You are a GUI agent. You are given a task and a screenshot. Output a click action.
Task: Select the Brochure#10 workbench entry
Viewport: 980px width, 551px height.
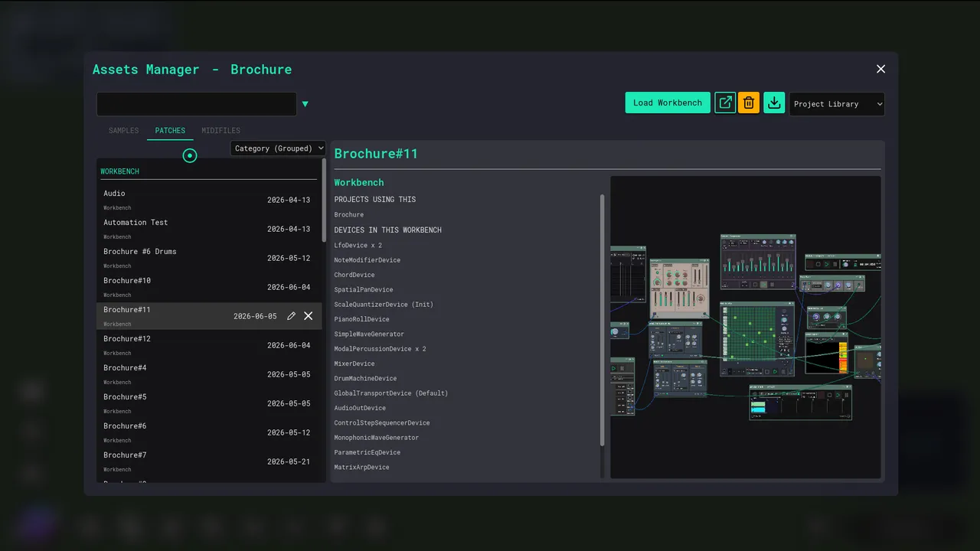pos(209,287)
